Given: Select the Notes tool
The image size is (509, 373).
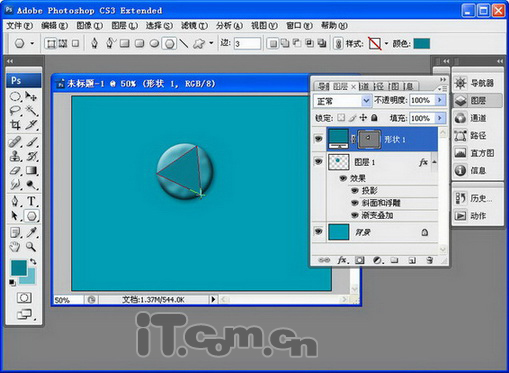Looking at the screenshot, I should tap(15, 233).
